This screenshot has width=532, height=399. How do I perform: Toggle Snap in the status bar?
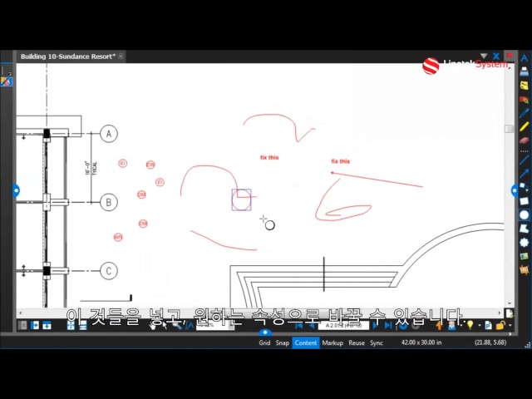click(282, 342)
